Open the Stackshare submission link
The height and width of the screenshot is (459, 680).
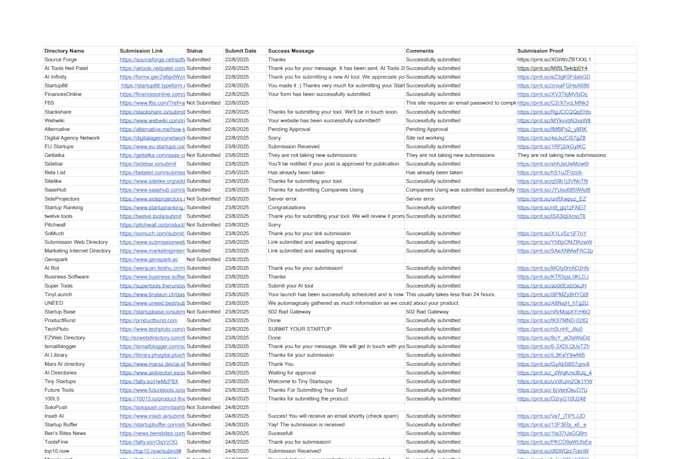(152, 112)
